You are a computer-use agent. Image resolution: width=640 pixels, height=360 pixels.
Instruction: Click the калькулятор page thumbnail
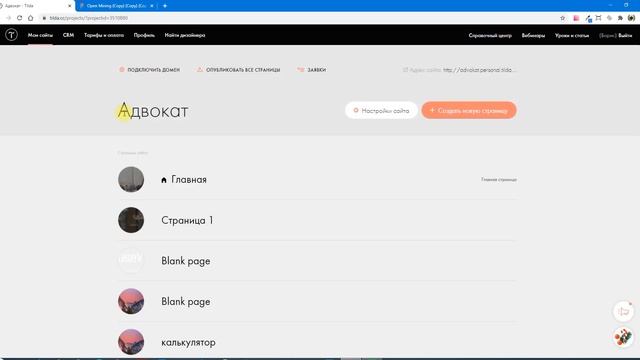[131, 342]
